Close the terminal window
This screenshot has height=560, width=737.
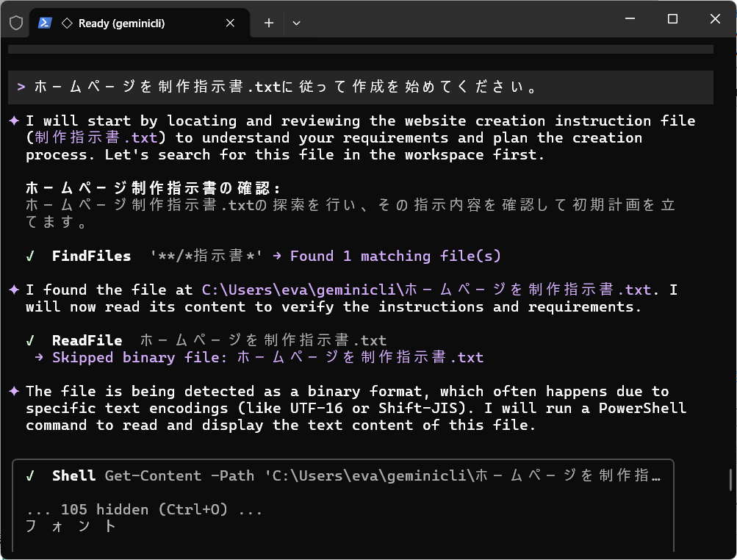[x=715, y=19]
